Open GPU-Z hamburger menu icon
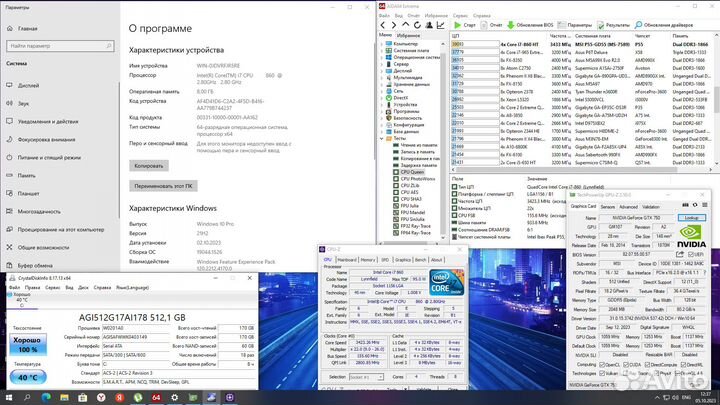 point(705,205)
